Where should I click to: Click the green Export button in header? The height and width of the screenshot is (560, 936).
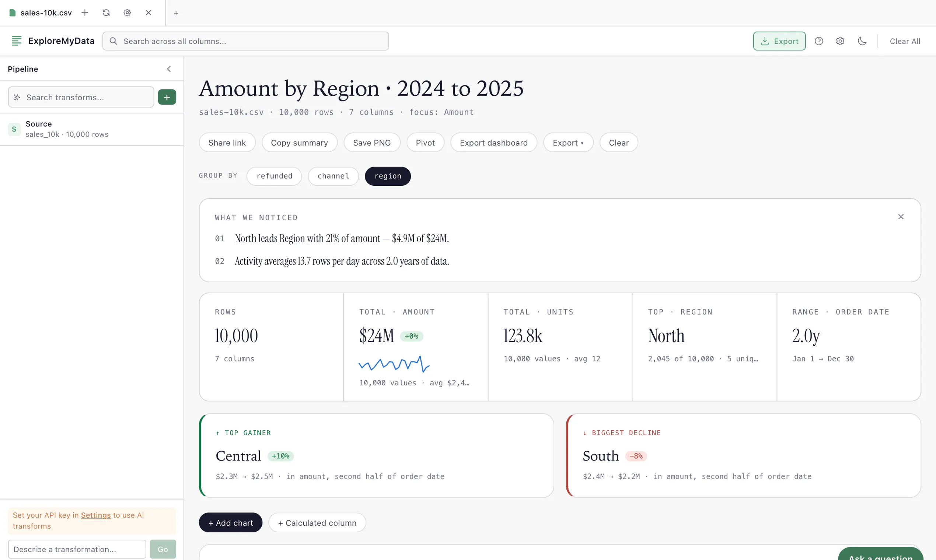(x=779, y=41)
